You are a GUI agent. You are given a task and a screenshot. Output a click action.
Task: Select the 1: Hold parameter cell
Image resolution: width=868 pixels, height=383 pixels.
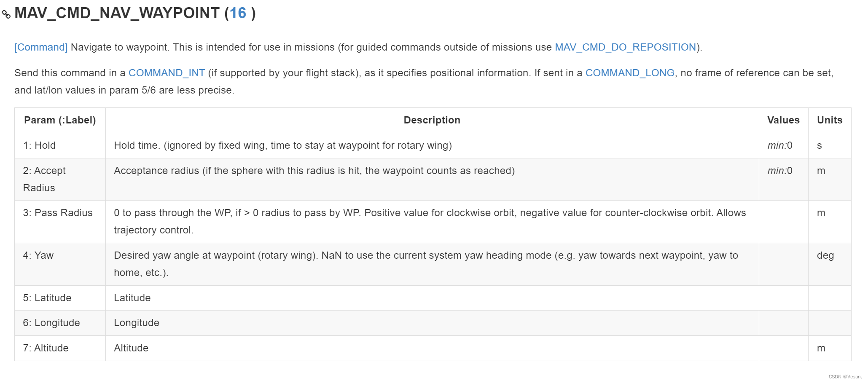tap(60, 145)
